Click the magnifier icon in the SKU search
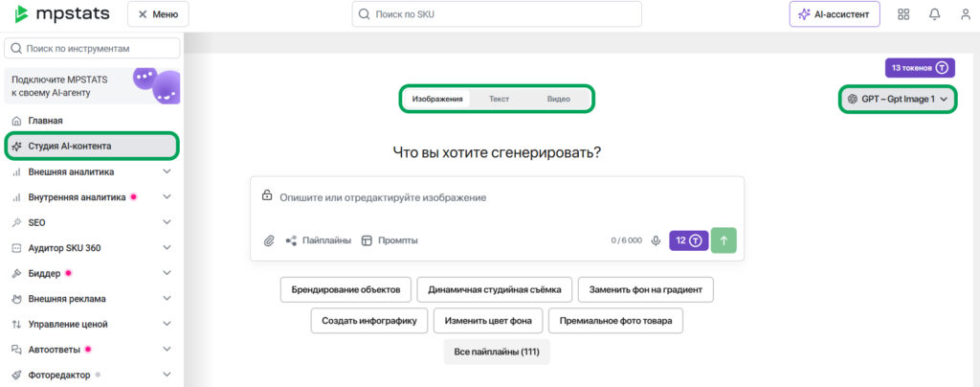Viewport: 980px width, 387px height. click(x=364, y=13)
